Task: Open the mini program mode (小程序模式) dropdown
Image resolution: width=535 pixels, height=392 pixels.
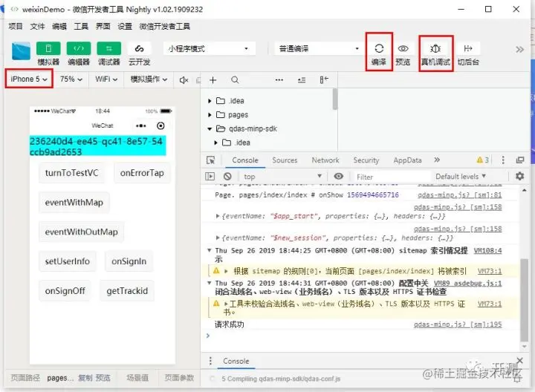Action: (209, 49)
